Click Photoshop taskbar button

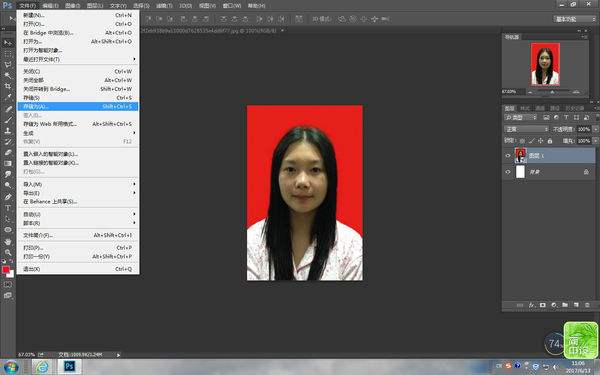pos(69,367)
